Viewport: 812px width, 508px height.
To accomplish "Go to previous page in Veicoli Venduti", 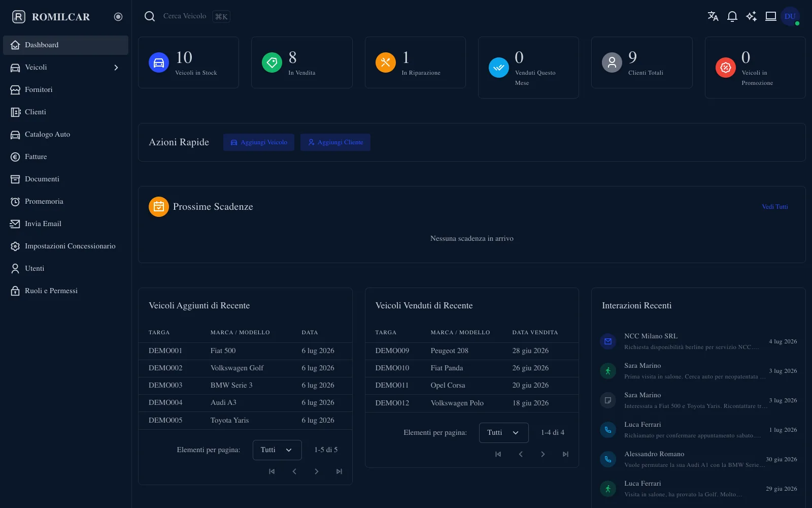I will 521,454.
